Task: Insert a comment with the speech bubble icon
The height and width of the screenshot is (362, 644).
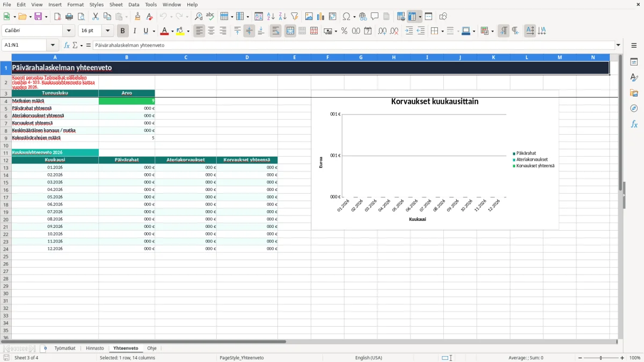Action: (x=375, y=17)
